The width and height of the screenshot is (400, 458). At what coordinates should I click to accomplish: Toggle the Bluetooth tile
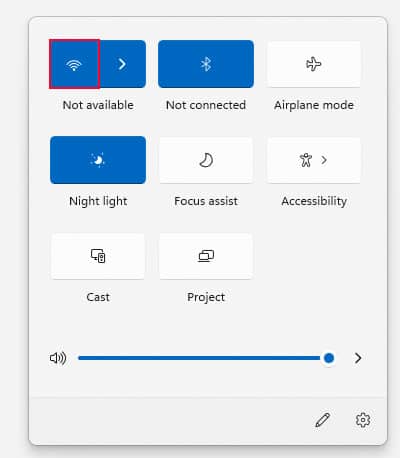(x=206, y=64)
